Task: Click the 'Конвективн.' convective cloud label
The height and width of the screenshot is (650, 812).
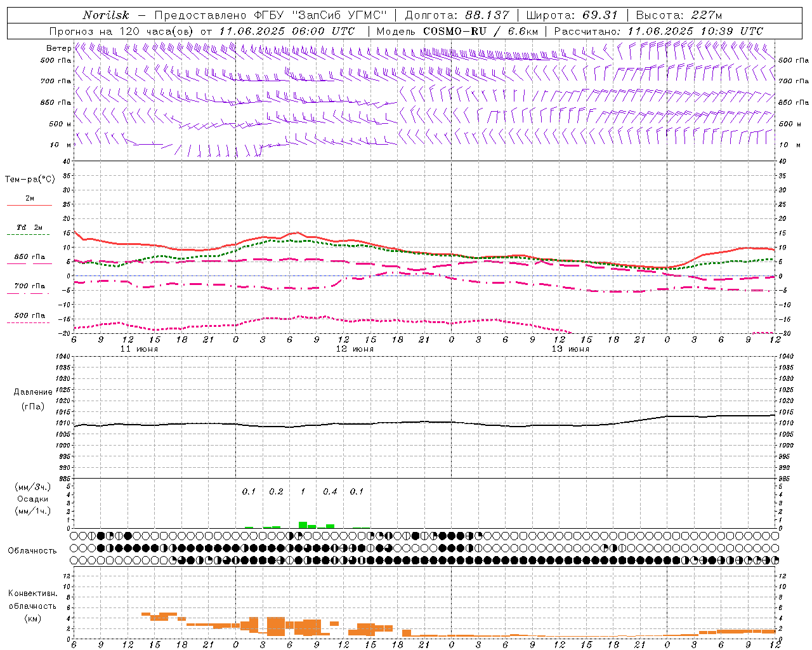Action: 32,594
